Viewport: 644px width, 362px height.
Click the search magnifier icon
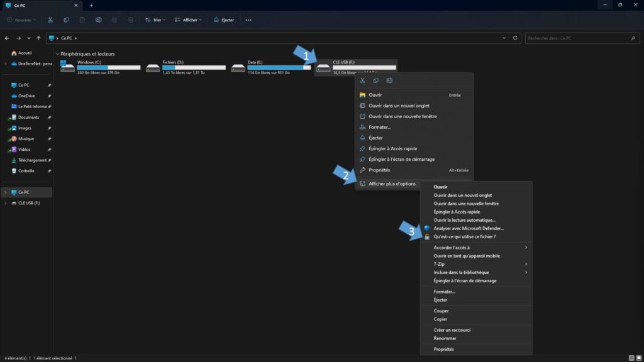point(633,38)
